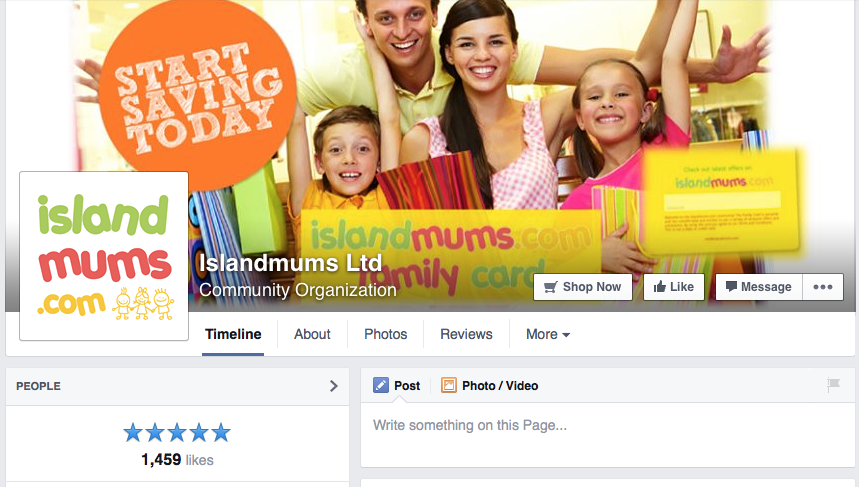Click the Islandmums Ltd page name
Viewport: 859px width, 487px height.
tap(290, 263)
